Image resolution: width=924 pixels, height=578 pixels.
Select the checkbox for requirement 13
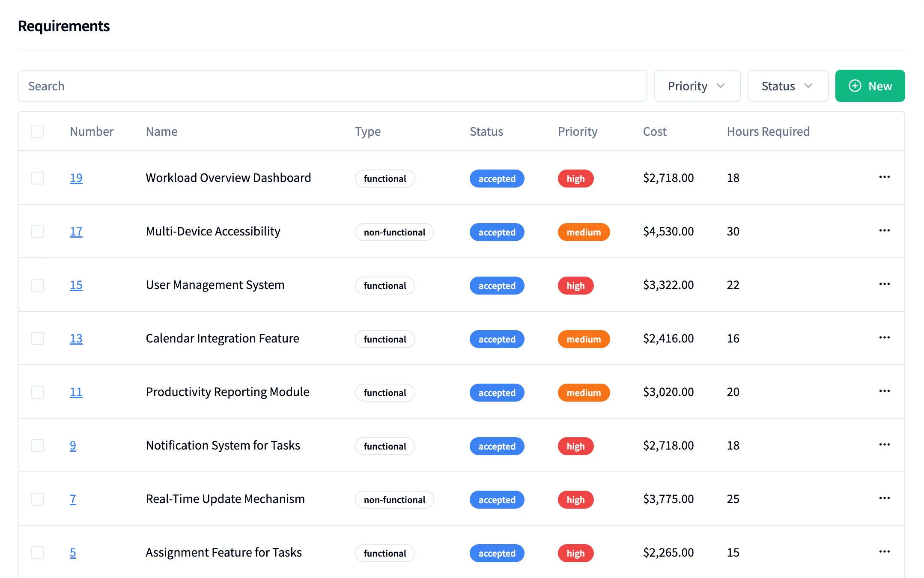point(38,339)
